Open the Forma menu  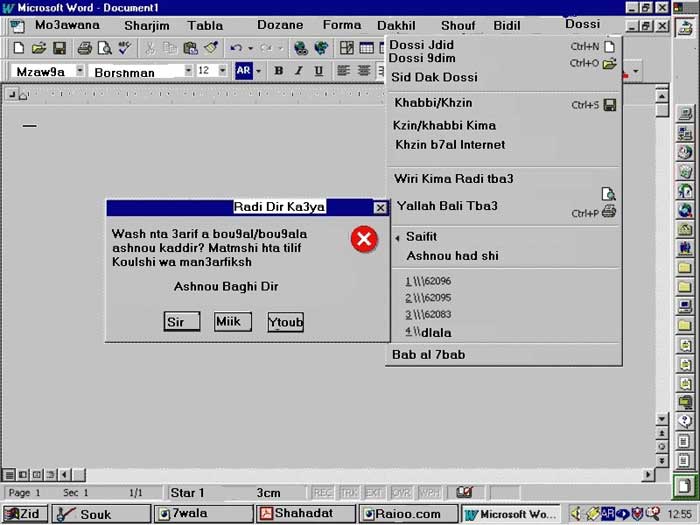tap(342, 25)
